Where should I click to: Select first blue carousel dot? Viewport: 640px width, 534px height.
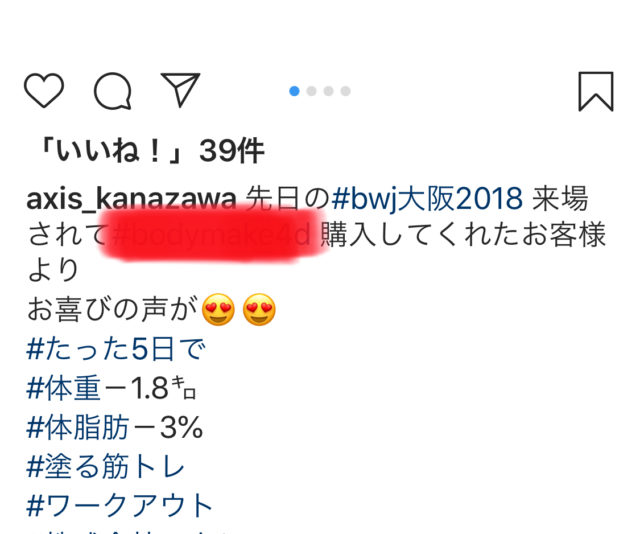(x=294, y=91)
